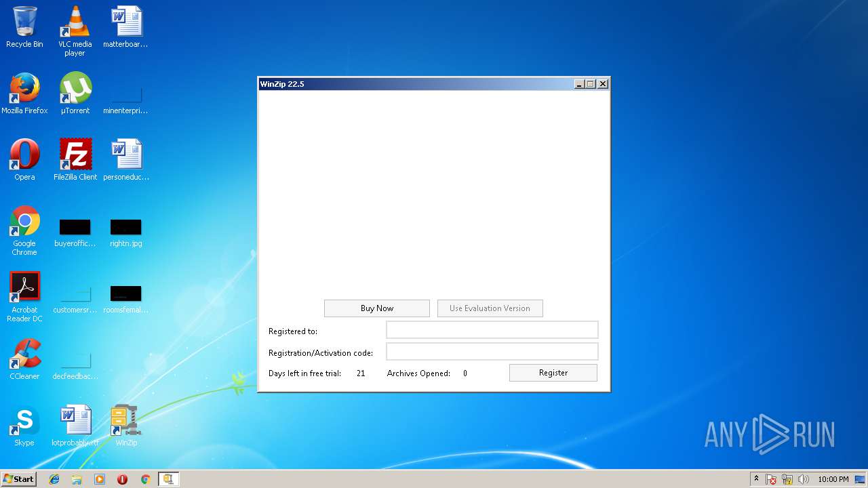Select the decfeedbac desktop file
This screenshot has height=488, width=868.
point(75,365)
